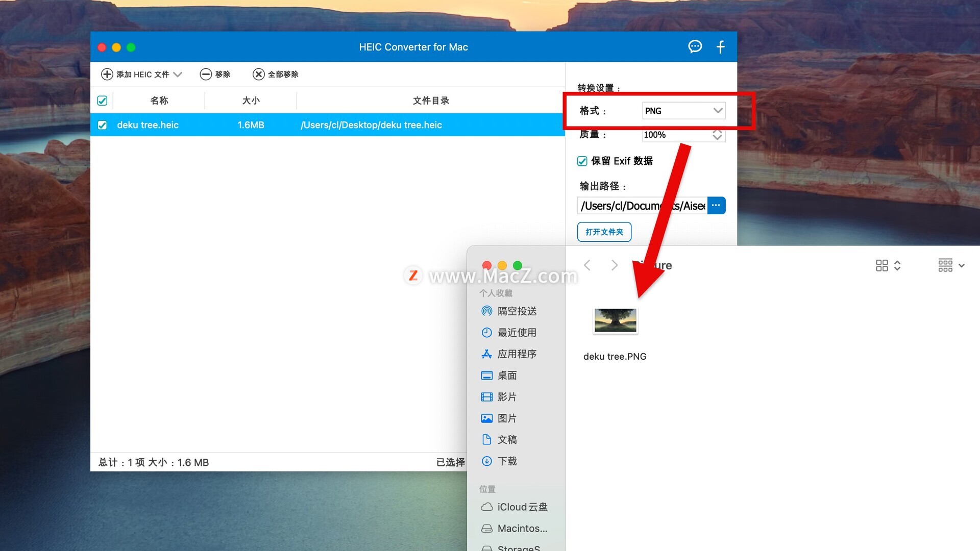The height and width of the screenshot is (551, 980).
Task: Open 图片 in Finder sidebar
Action: tap(499, 418)
